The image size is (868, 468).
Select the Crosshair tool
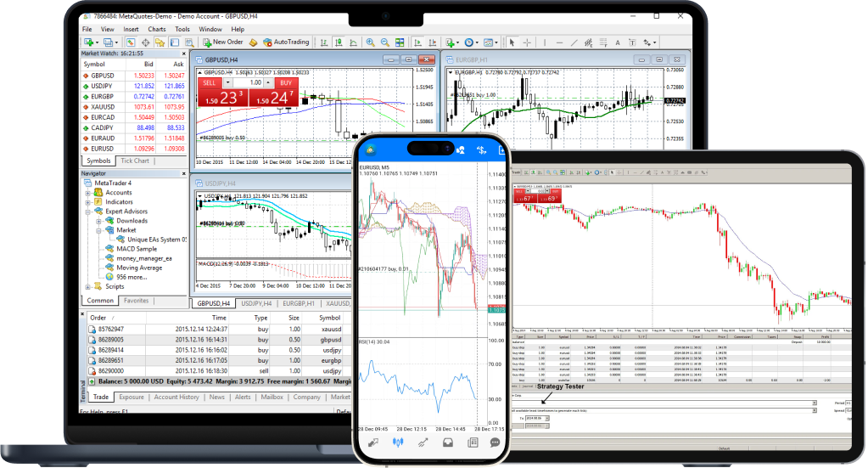(527, 42)
